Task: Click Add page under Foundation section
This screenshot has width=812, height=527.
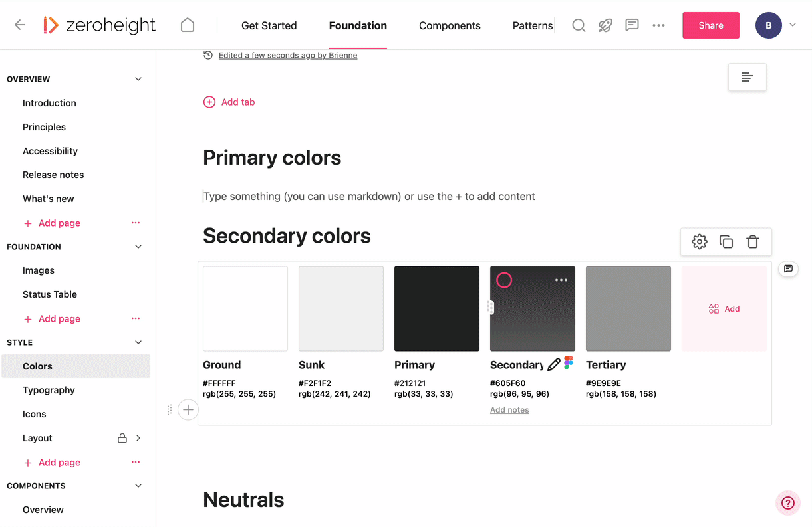Action: [x=52, y=318]
